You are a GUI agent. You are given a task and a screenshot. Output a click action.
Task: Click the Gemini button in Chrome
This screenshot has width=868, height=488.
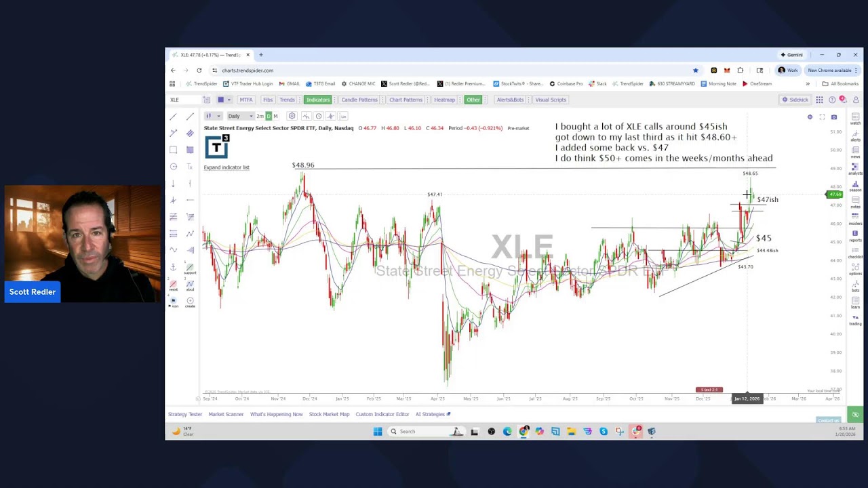[791, 55]
